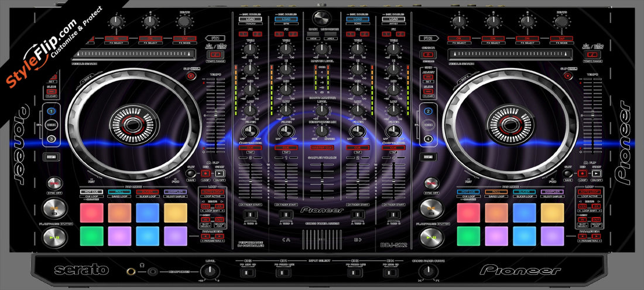Toggle channel 1 headphone CUE button
Screen dimensions: 644x290
click(x=286, y=147)
